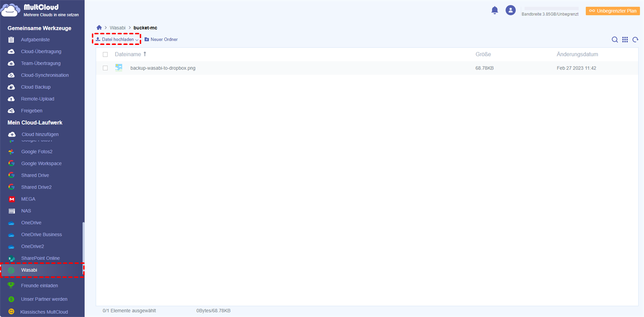Check the backup-wasabi-to-dropbox.png checkbox
The height and width of the screenshot is (317, 644).
[105, 68]
